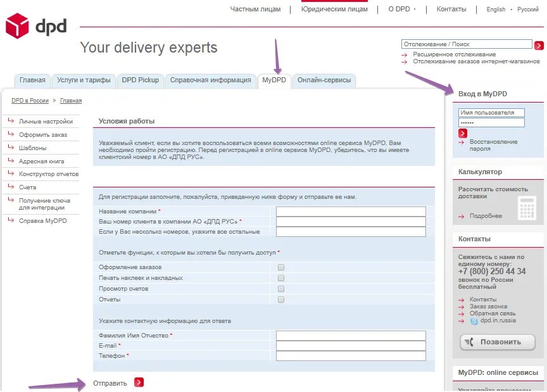The image size is (547, 392).
Task: Focus the E-mail input field
Action: click(351, 346)
